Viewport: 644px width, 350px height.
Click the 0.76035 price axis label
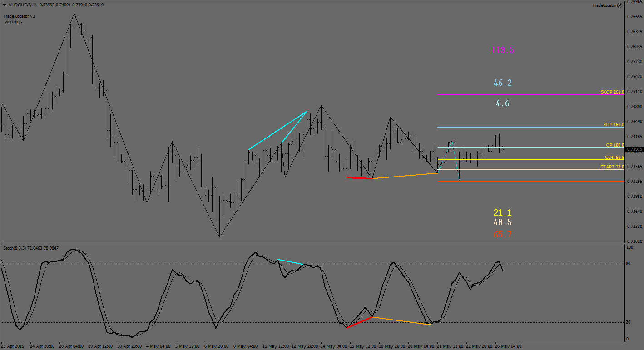tap(634, 47)
